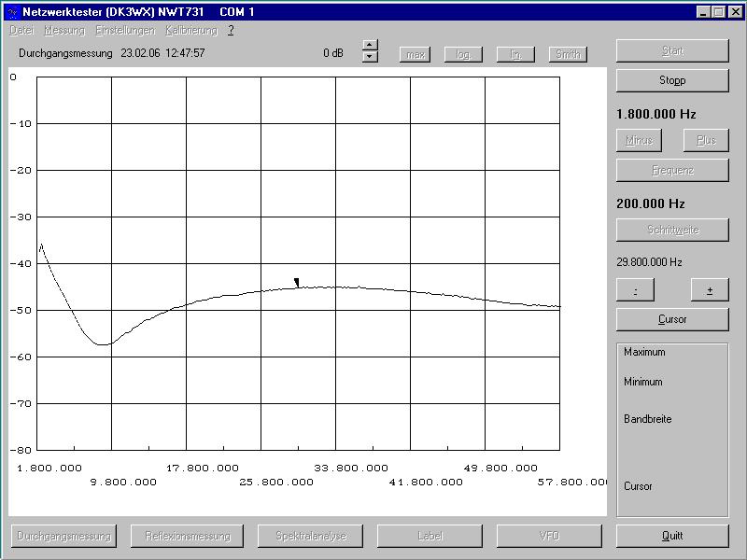This screenshot has height=560, width=747.
Task: Switch to log. scale view
Action: [x=463, y=54]
